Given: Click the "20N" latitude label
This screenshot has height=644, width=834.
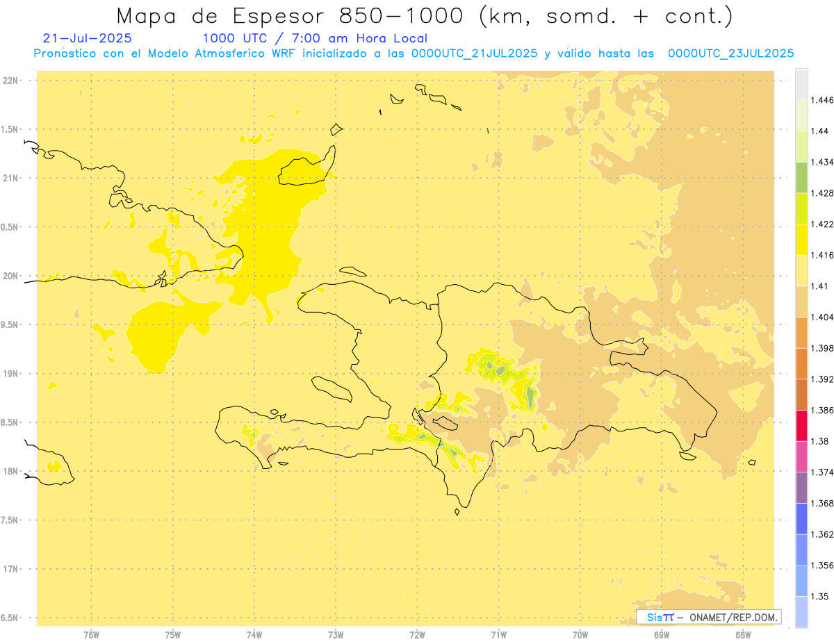Looking at the screenshot, I should click(x=10, y=276).
